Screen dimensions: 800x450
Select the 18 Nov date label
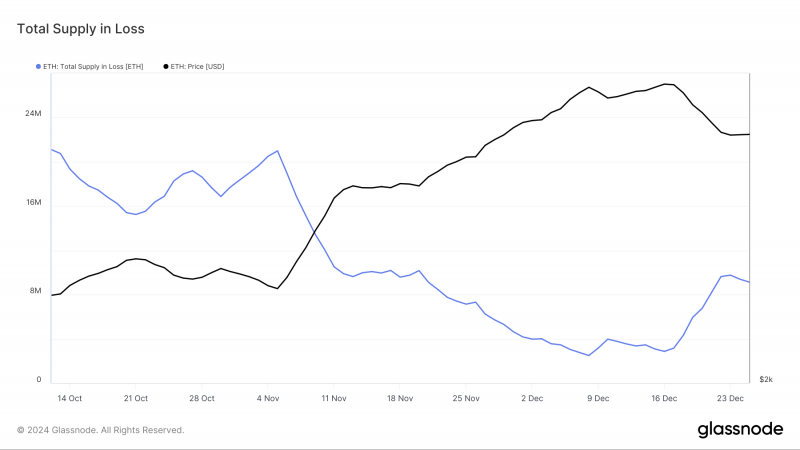400,398
